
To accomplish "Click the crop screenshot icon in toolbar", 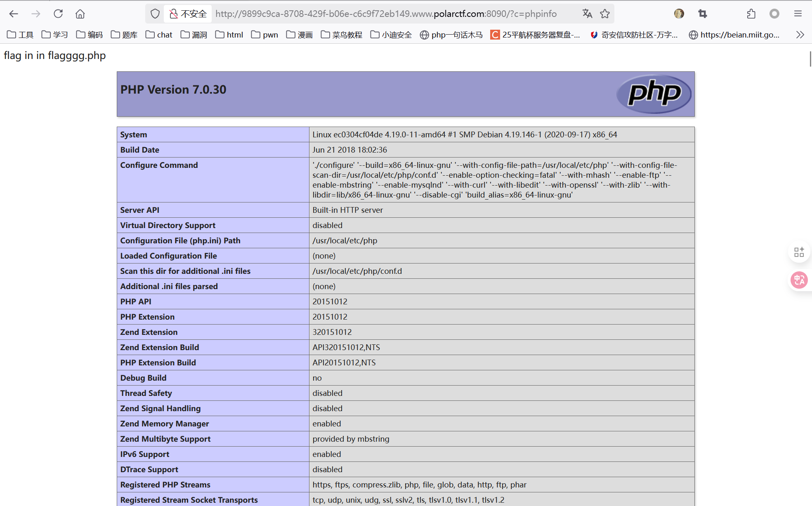I will [703, 14].
